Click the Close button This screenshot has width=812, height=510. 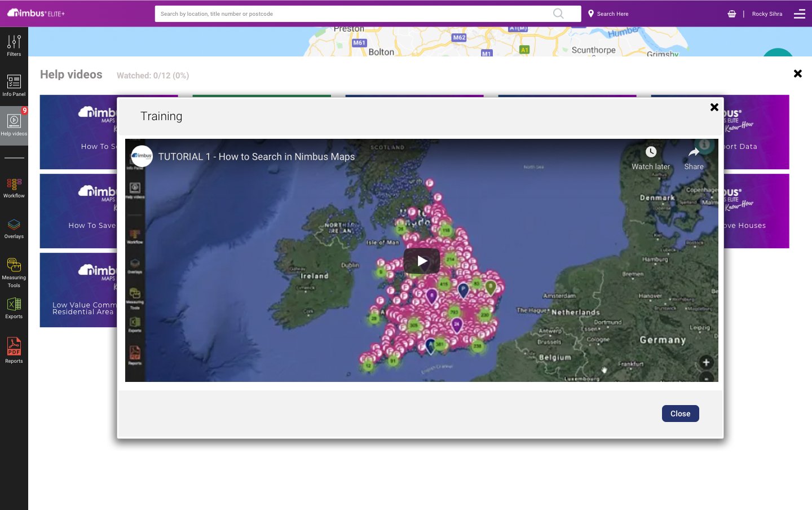[x=681, y=414]
